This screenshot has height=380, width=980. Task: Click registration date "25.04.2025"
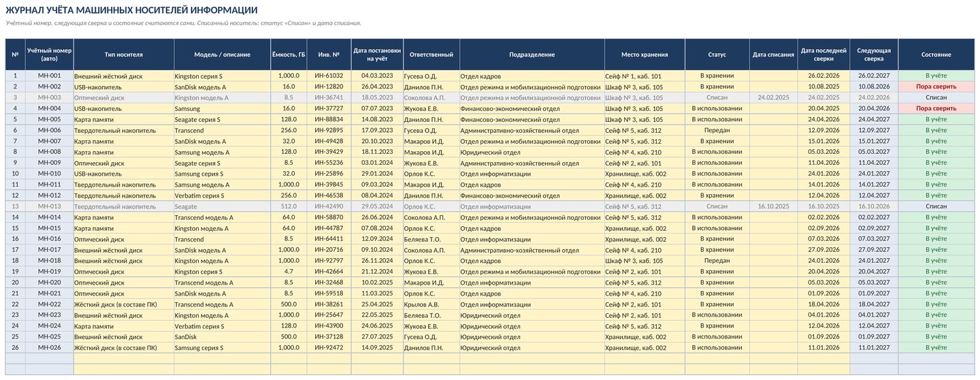pyautogui.click(x=377, y=304)
